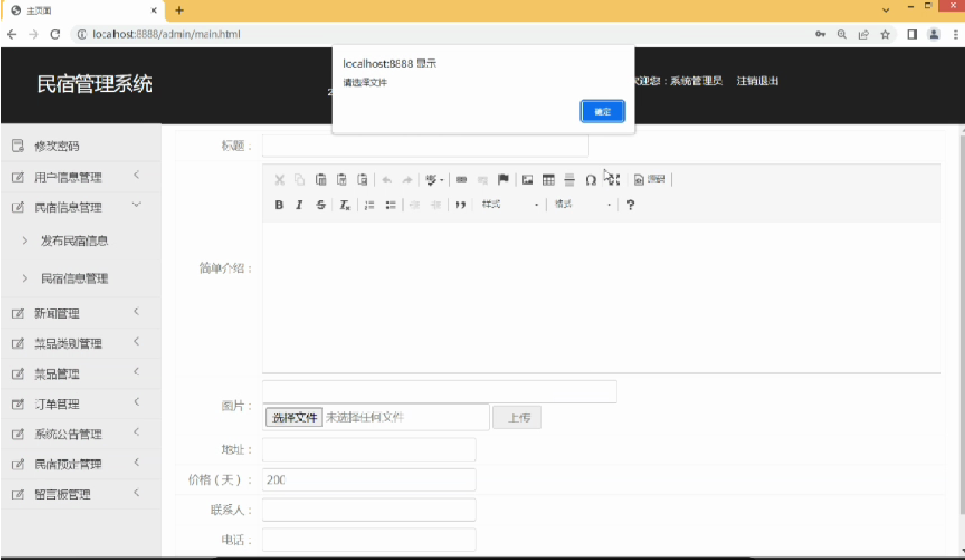Expand the 民宿预定管理 section chevron

(136, 462)
